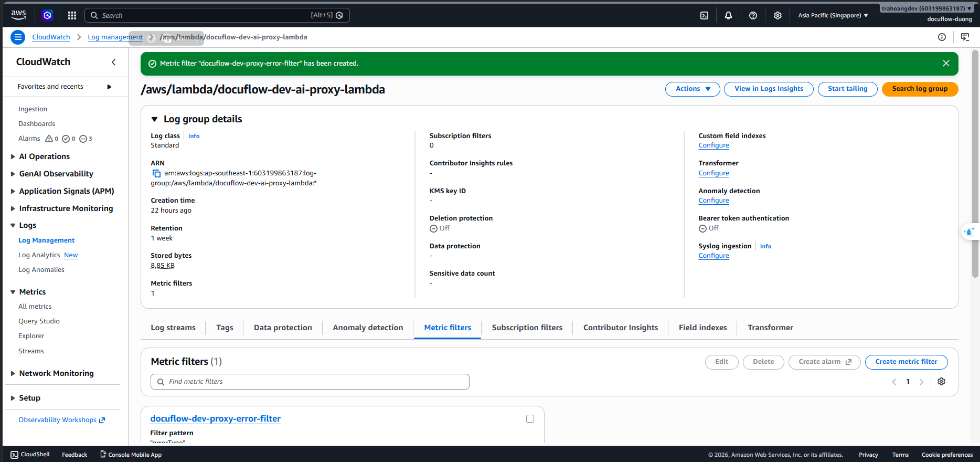
Task: Click the Amazon Q floating assistant icon
Action: [x=970, y=232]
